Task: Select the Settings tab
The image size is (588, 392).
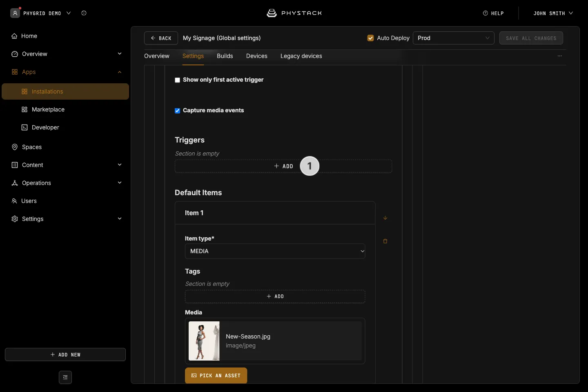Action: tap(193, 56)
